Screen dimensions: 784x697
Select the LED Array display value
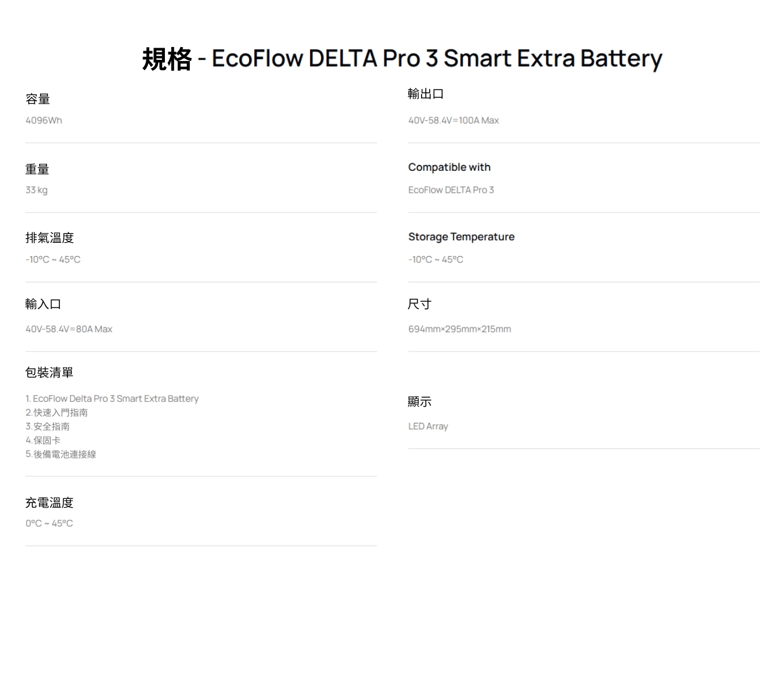point(428,426)
